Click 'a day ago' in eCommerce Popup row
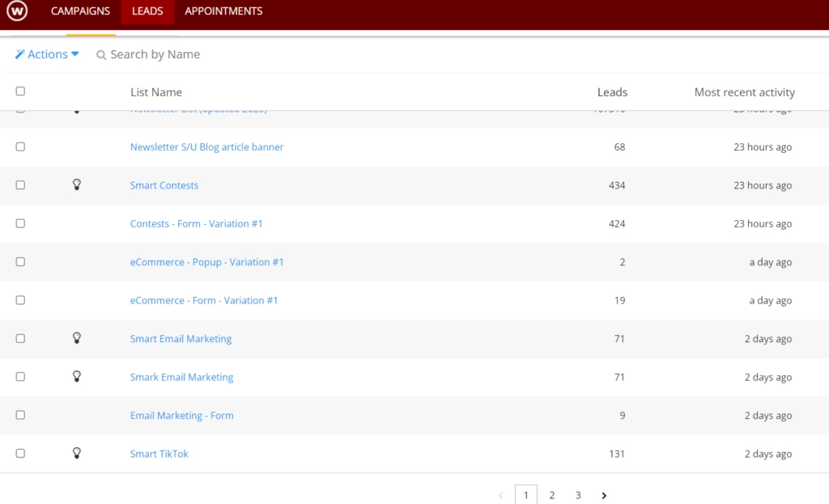This screenshot has width=829, height=504. pyautogui.click(x=771, y=262)
